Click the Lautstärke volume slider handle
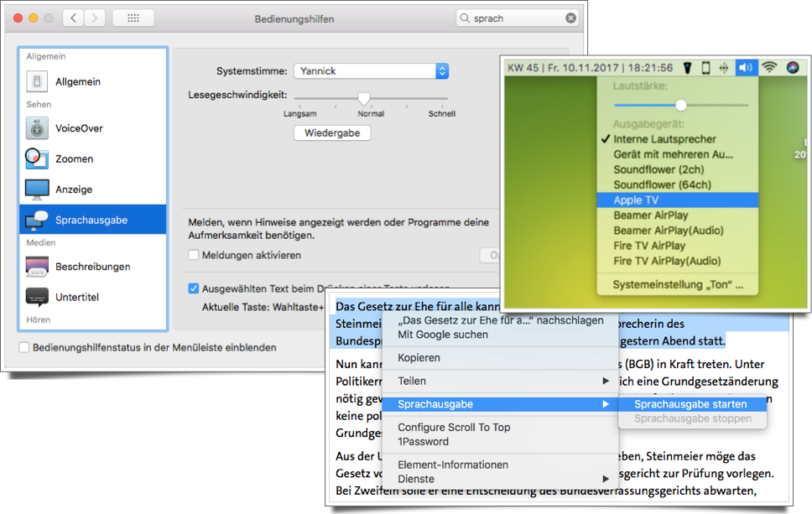 681,105
